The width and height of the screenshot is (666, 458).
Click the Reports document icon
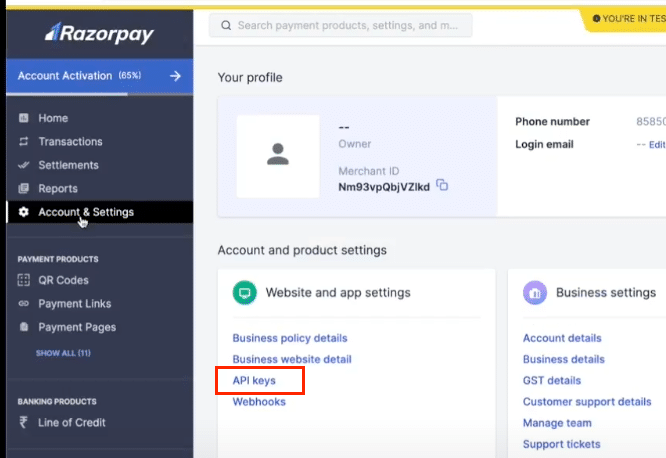click(x=24, y=188)
